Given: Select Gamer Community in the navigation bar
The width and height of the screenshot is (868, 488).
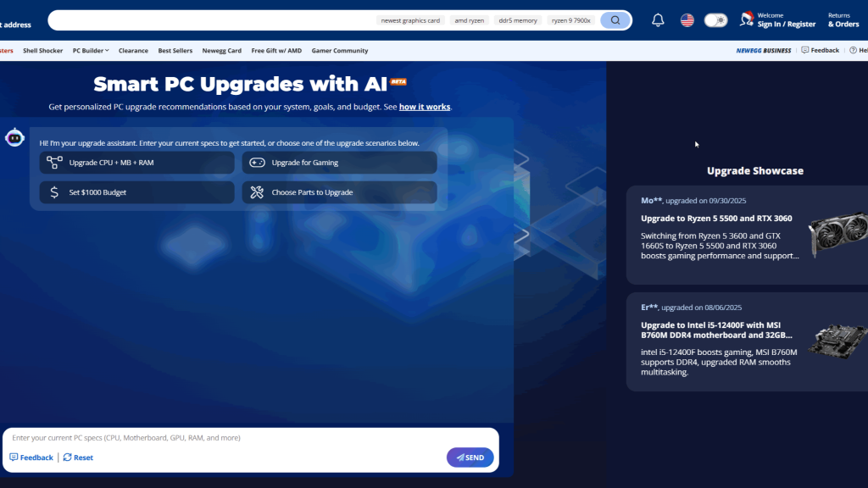Looking at the screenshot, I should [x=339, y=50].
